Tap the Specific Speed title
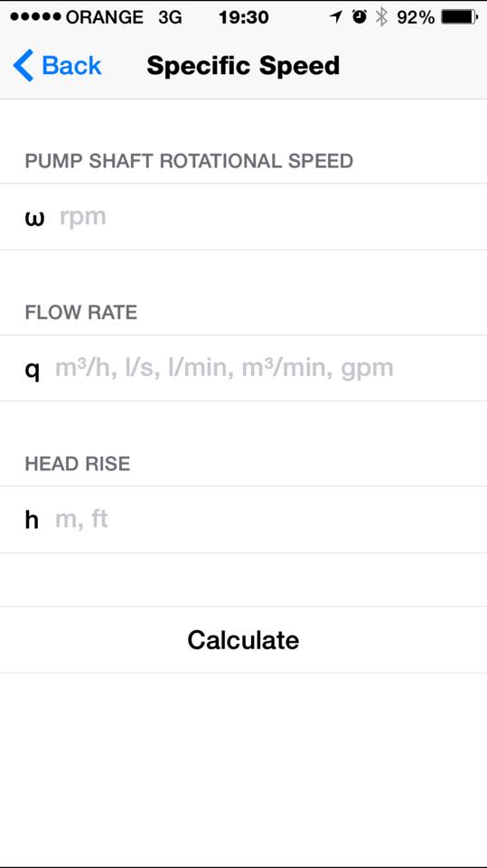This screenshot has width=487, height=868. pos(243,66)
